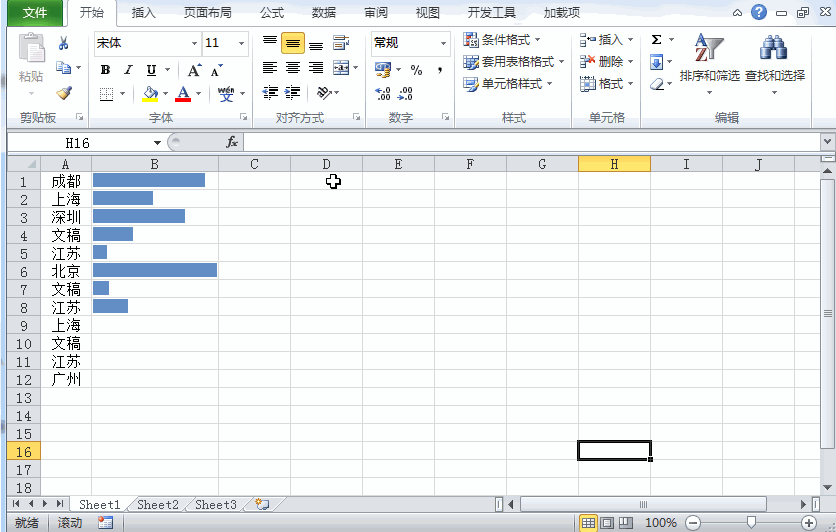The image size is (836, 532).
Task: Toggle Italic formatting
Action: click(x=128, y=70)
